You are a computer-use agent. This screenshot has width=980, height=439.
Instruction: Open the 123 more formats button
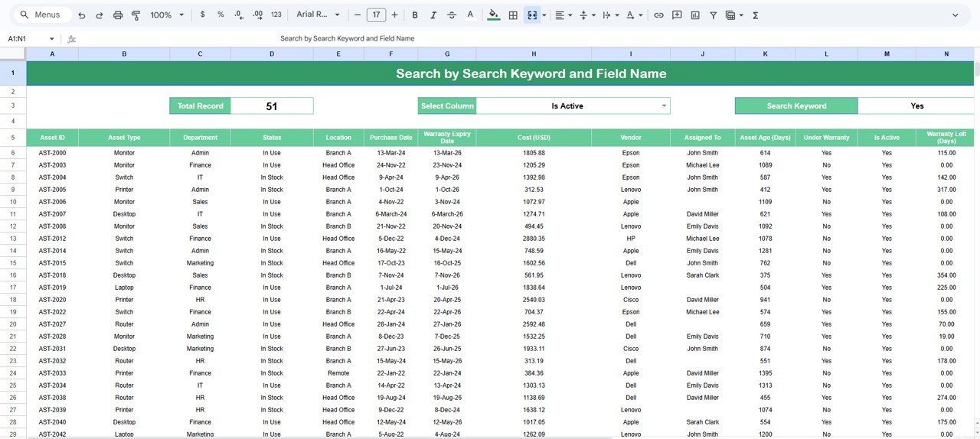click(276, 15)
